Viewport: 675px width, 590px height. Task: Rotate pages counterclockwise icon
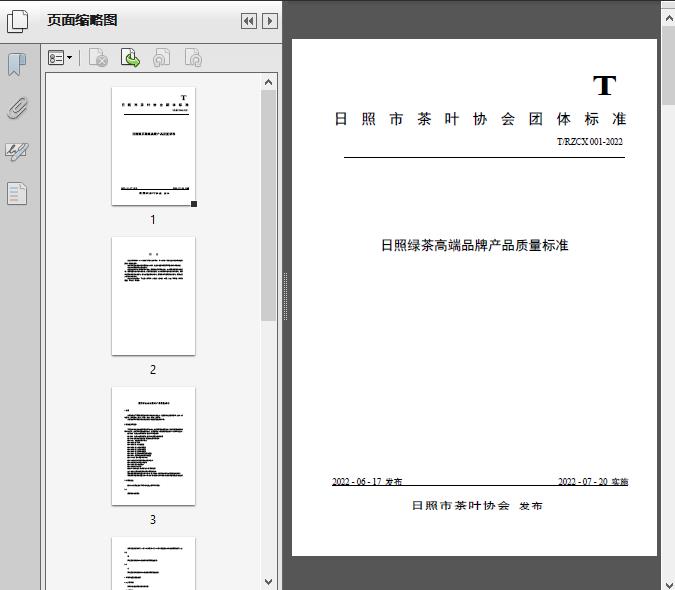161,58
